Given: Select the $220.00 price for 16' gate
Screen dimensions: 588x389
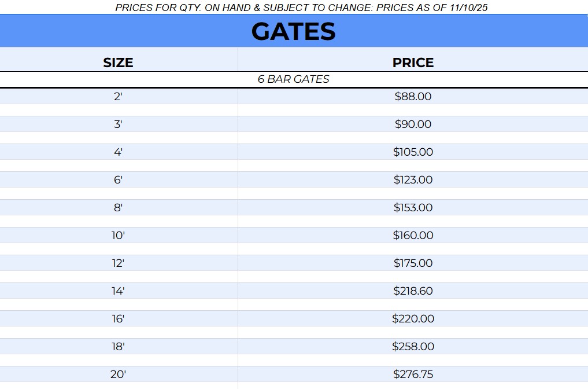Looking at the screenshot, I should point(413,319).
